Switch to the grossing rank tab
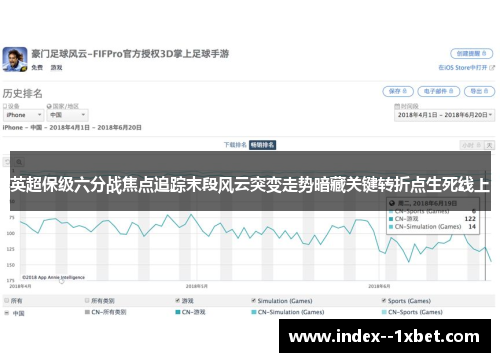This screenshot has width=500, height=362. pyautogui.click(x=262, y=145)
